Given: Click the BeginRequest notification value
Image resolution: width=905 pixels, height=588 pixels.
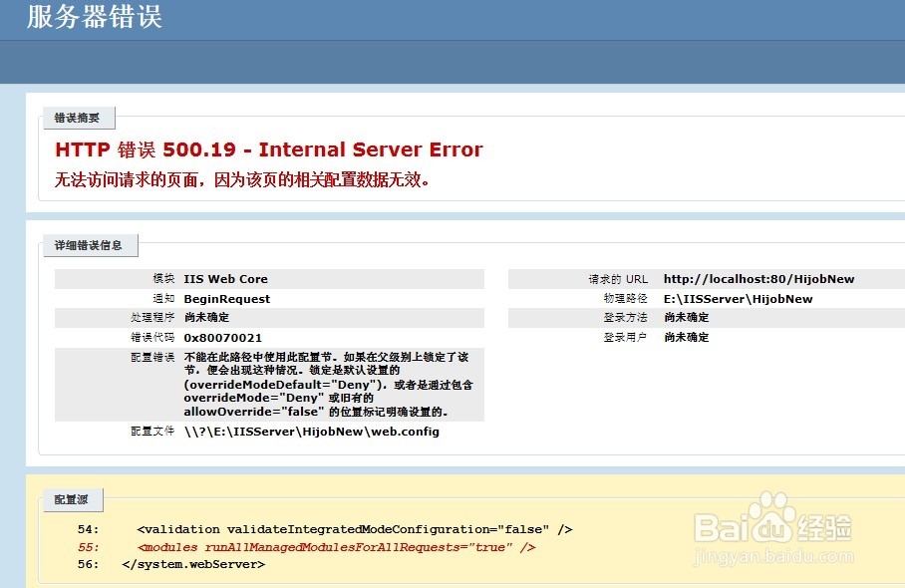Looking at the screenshot, I should click(x=228, y=297).
